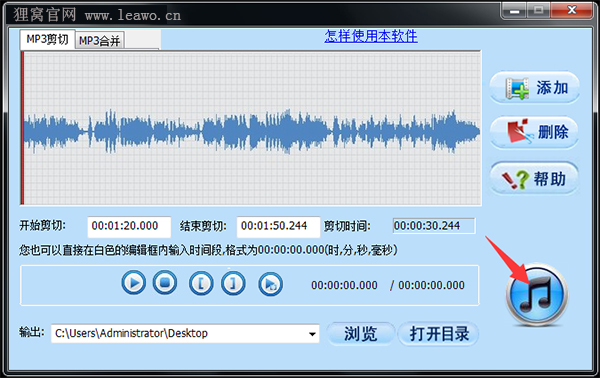Minimize the window
Screen dimensions: 600x378
tap(514, 10)
